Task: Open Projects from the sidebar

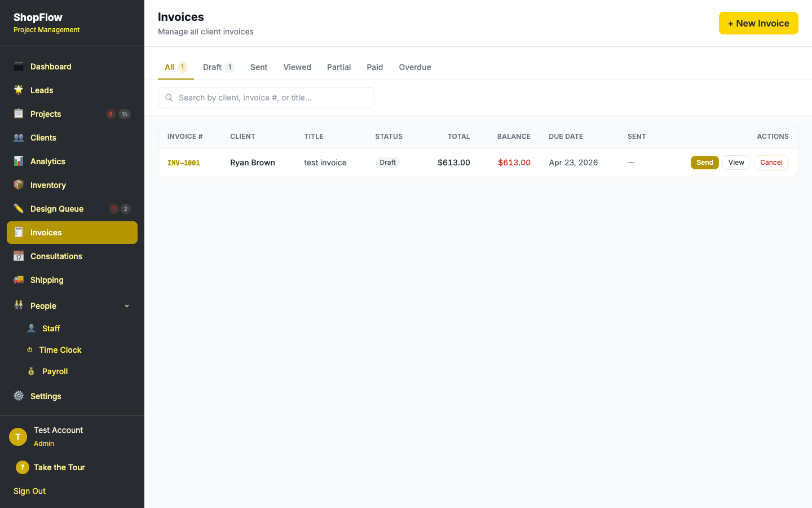Action: tap(19, 113)
